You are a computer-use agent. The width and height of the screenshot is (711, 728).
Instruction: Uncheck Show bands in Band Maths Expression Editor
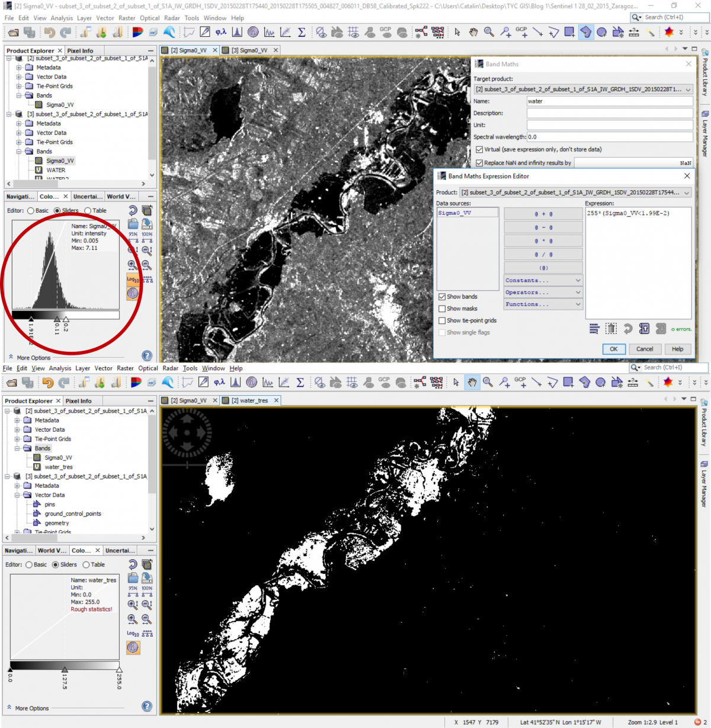[x=442, y=296]
